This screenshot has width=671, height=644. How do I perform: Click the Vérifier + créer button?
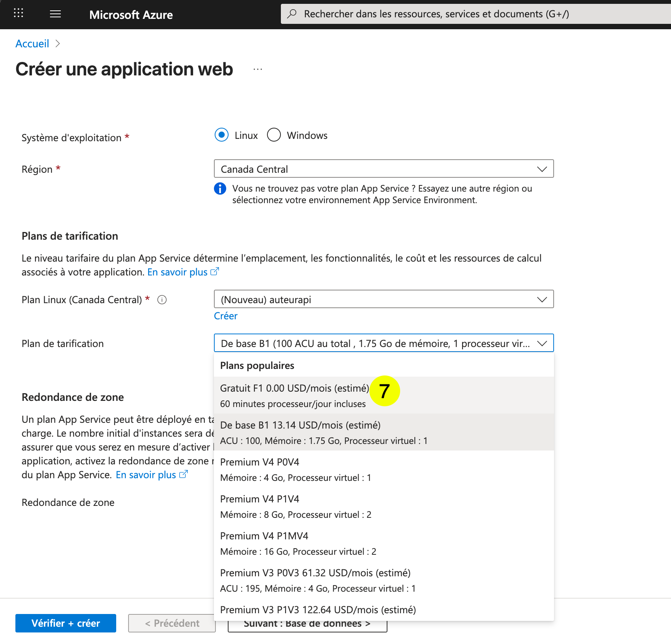point(65,623)
